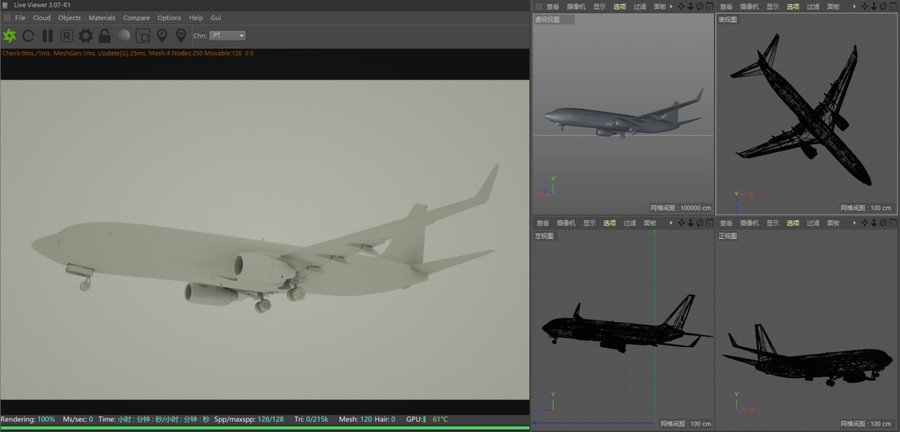Click the 'Rendering: 100%' status text
Viewport: 900px width, 432px height.
click(28, 419)
